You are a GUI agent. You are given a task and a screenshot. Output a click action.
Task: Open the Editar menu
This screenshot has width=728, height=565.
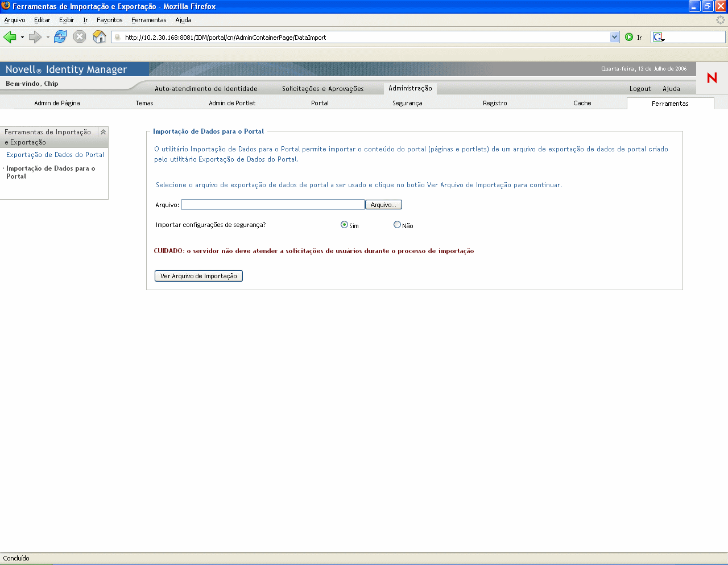pos(42,20)
